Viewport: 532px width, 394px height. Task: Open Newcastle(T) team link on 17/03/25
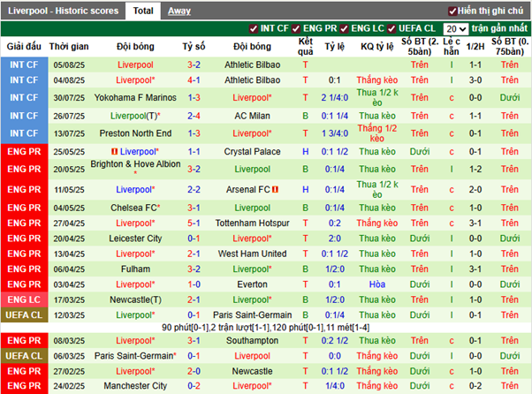135,299
